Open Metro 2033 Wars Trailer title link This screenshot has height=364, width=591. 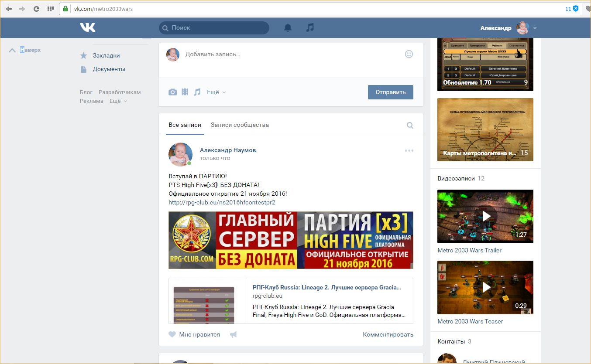pos(469,250)
